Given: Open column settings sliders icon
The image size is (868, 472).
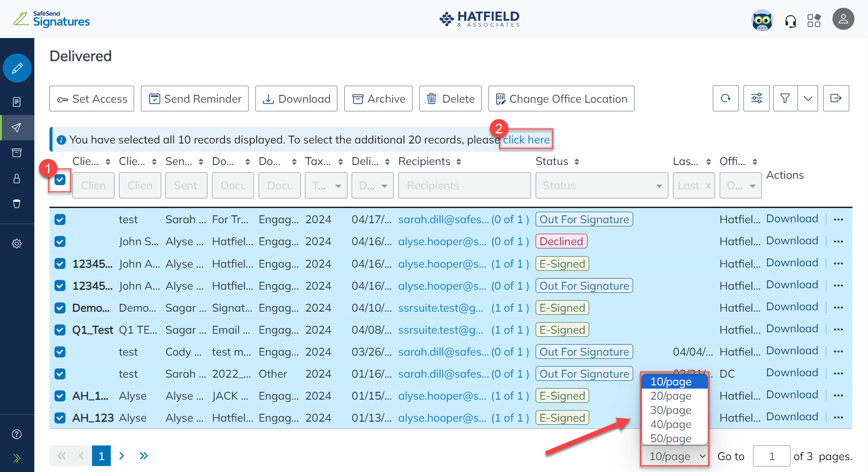Looking at the screenshot, I should (x=756, y=98).
